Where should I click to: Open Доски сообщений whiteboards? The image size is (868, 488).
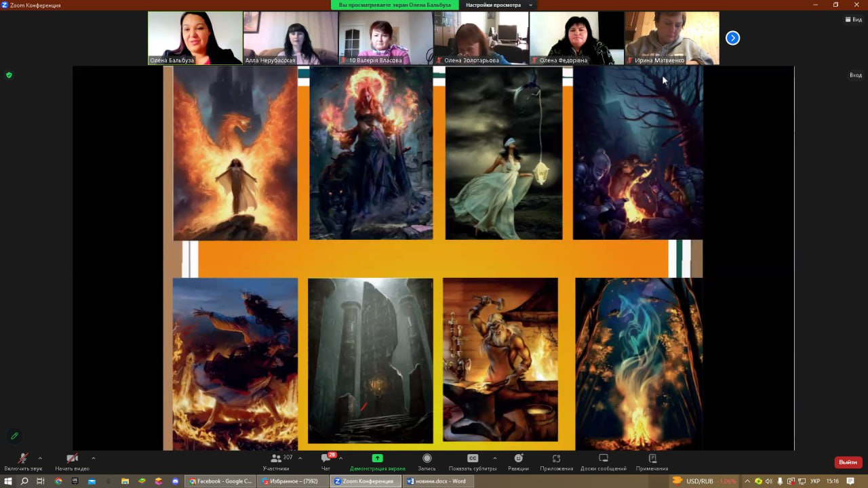coord(604,462)
